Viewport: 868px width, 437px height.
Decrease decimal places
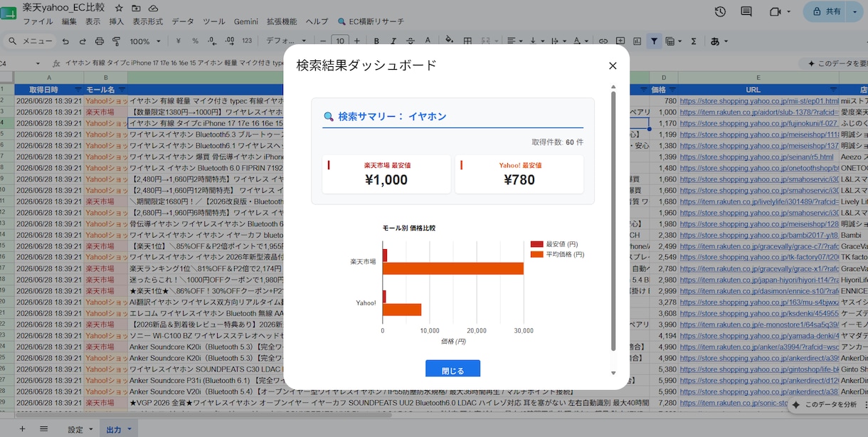point(212,41)
